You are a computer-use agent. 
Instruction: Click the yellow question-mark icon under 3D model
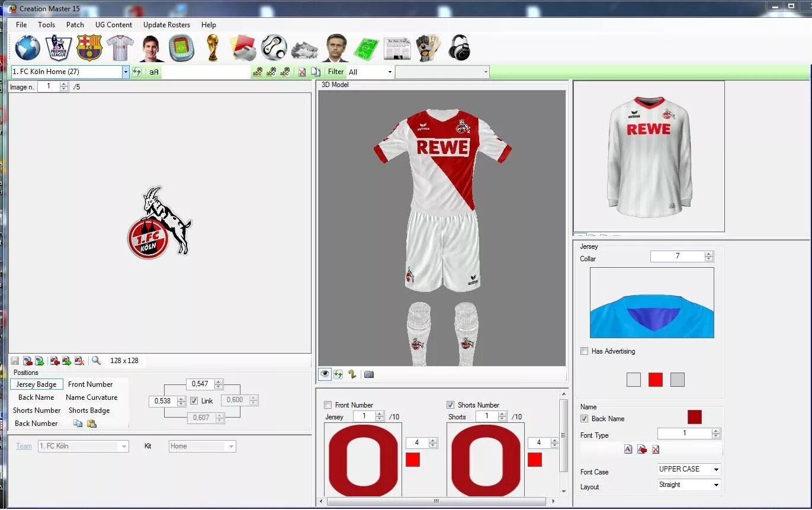[352, 374]
